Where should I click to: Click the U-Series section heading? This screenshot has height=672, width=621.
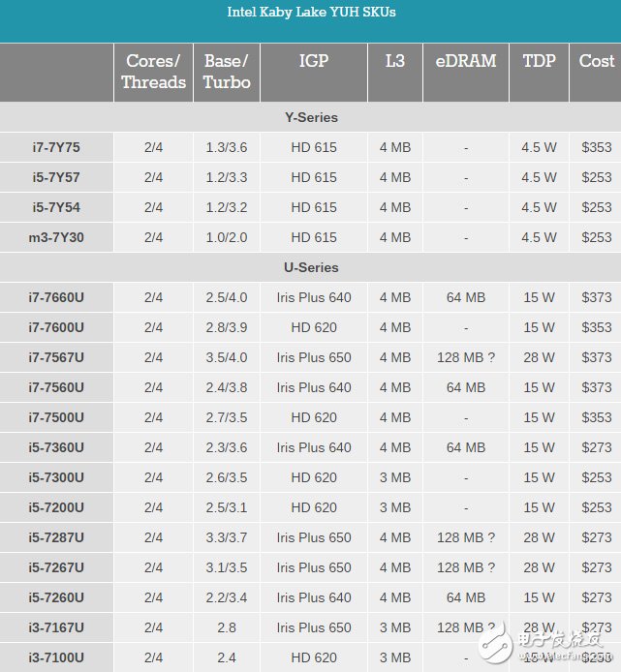point(311,267)
